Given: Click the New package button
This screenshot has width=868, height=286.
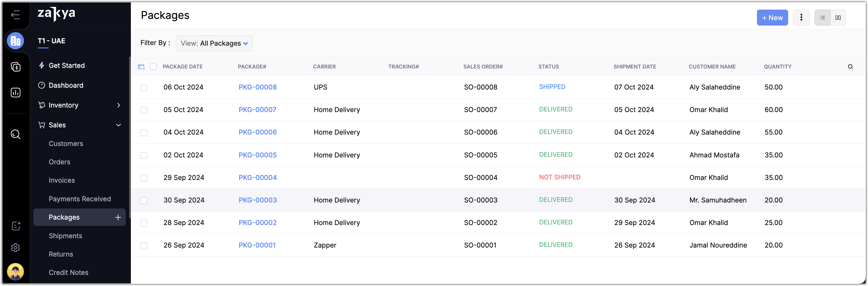Looking at the screenshot, I should click(x=772, y=17).
